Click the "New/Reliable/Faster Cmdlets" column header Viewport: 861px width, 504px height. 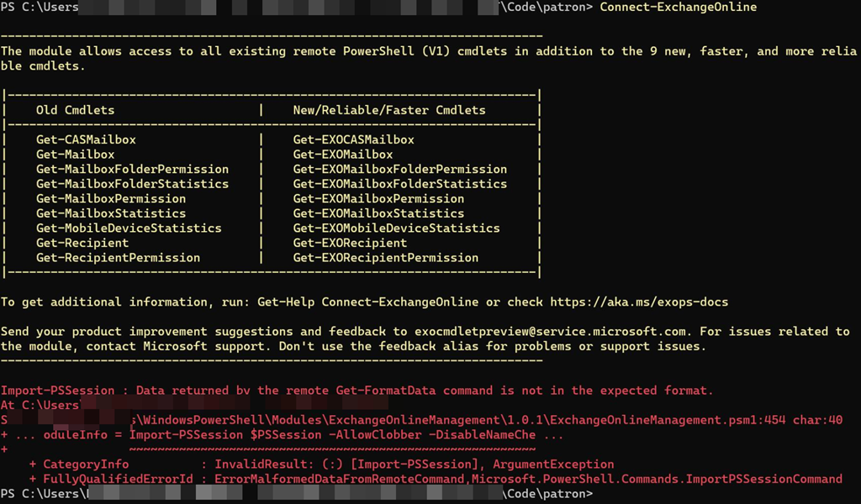[x=388, y=110]
